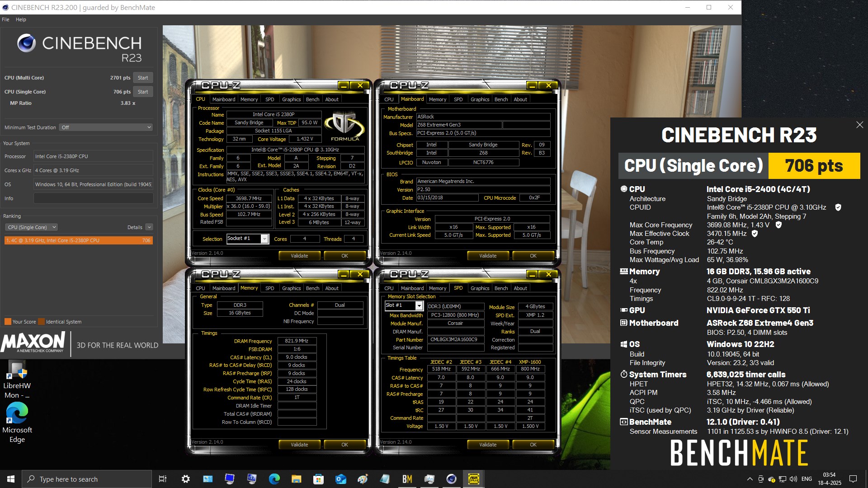Select the CPU tab in bottom-right CPU-Z window
The image size is (868, 488).
tap(389, 288)
